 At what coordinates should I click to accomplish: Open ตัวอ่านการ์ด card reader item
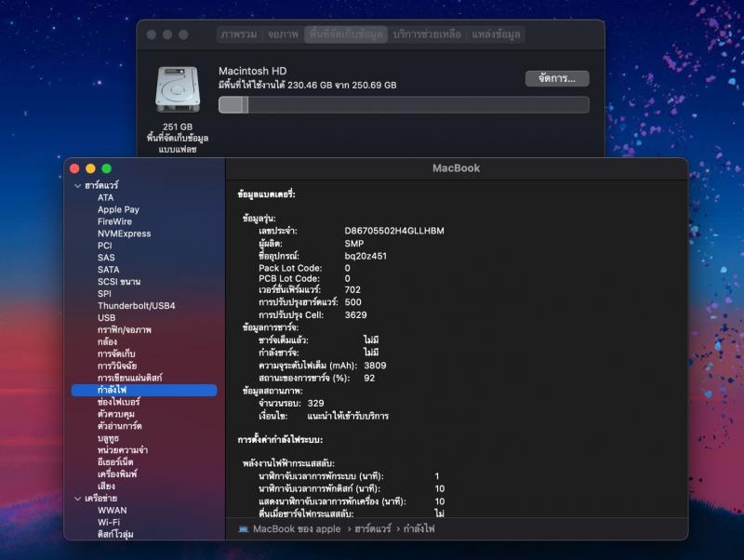(120, 426)
